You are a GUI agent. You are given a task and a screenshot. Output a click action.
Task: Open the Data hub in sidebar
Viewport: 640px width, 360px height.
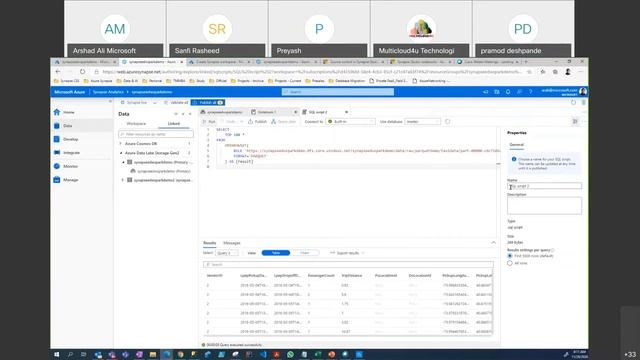[82, 126]
